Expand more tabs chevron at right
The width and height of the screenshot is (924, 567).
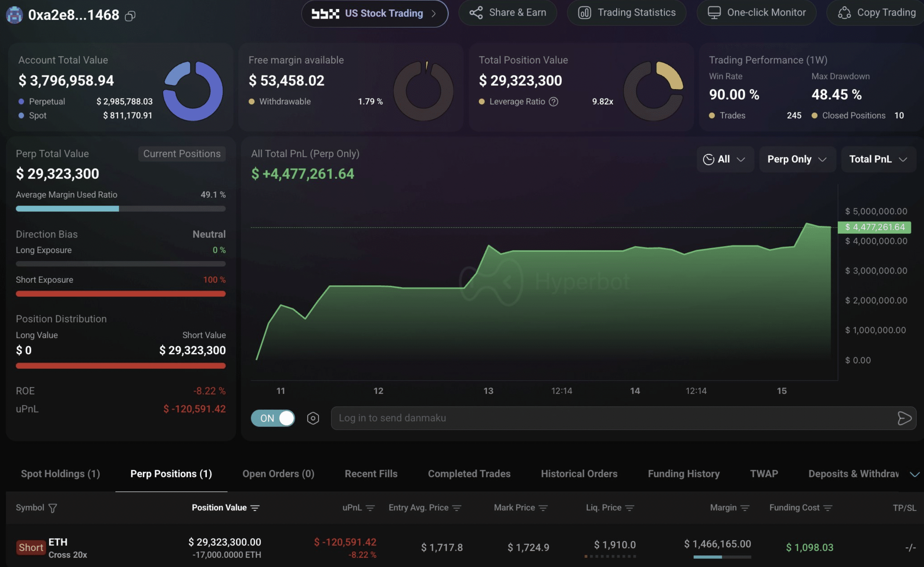(x=915, y=475)
